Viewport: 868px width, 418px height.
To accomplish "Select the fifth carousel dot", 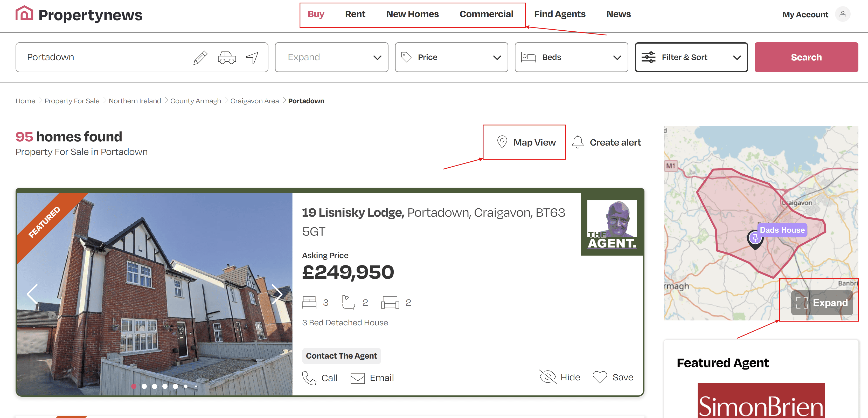I will tap(175, 386).
